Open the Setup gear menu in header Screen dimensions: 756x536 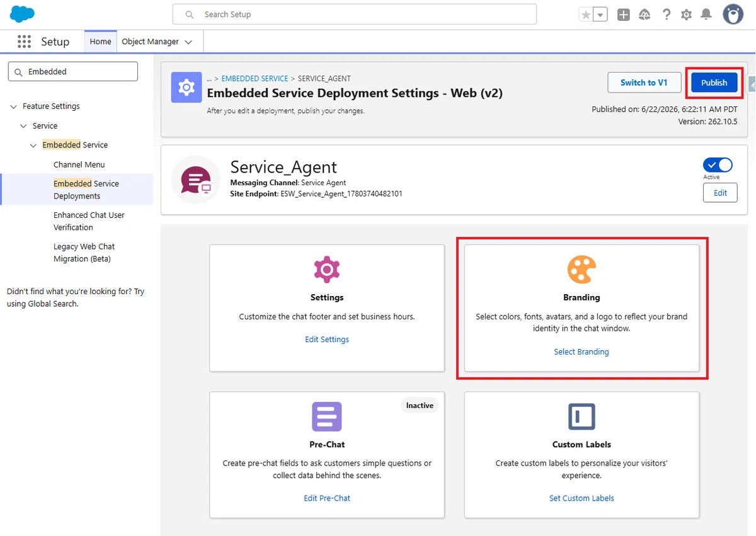[x=686, y=14]
